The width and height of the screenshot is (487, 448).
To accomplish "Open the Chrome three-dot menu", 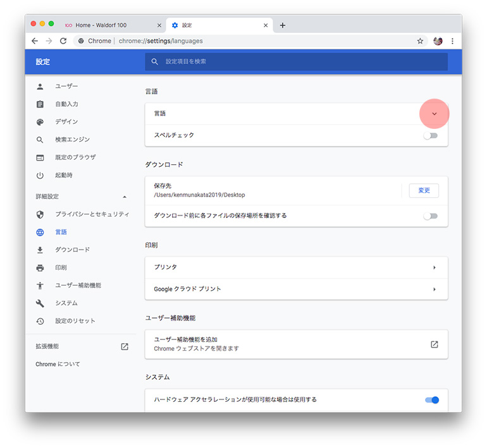I will pyautogui.click(x=452, y=41).
